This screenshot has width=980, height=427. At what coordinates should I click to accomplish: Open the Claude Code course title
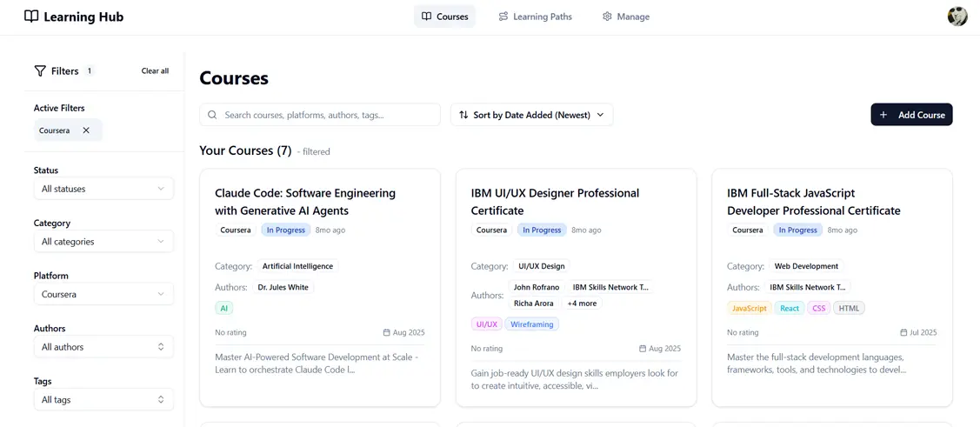point(305,202)
